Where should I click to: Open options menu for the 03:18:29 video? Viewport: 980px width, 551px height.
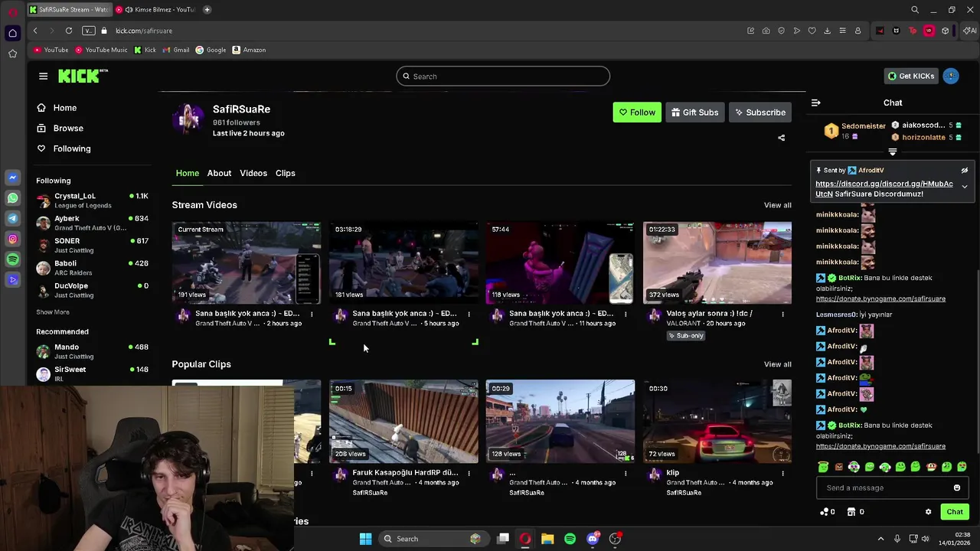(x=469, y=314)
